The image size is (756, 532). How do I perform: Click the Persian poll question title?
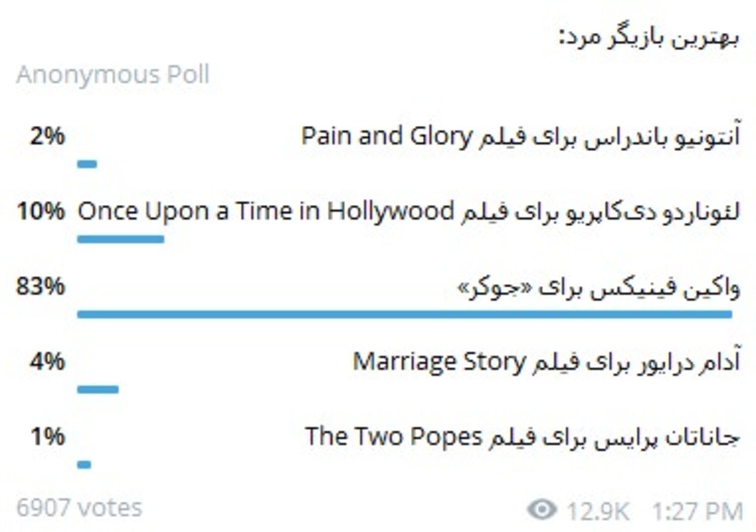[649, 39]
